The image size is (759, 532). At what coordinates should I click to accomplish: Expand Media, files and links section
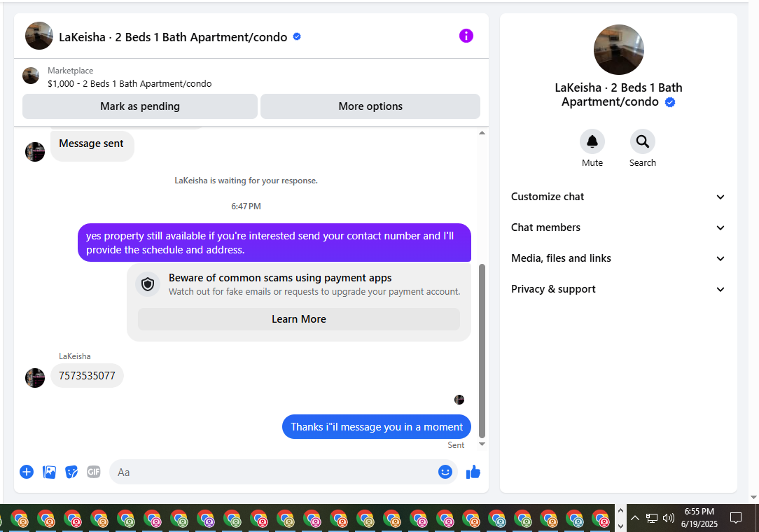click(618, 258)
